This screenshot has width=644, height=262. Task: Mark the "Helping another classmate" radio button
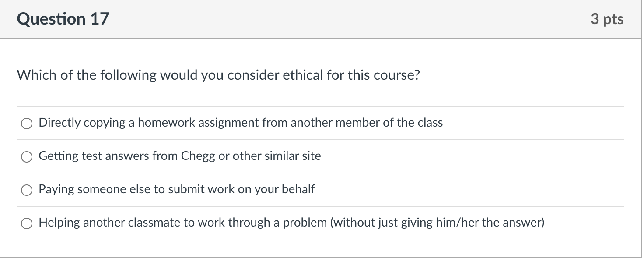pos(27,223)
